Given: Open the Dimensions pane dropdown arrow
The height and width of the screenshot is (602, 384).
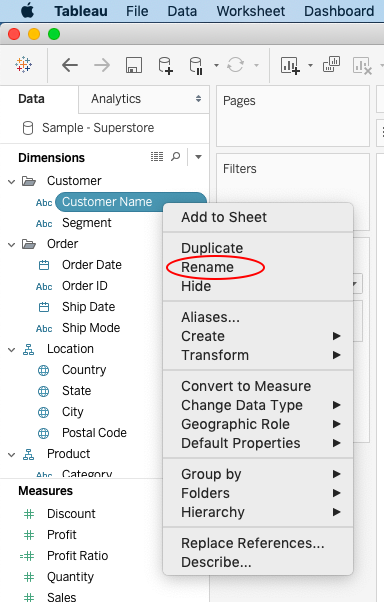Looking at the screenshot, I should [198, 157].
